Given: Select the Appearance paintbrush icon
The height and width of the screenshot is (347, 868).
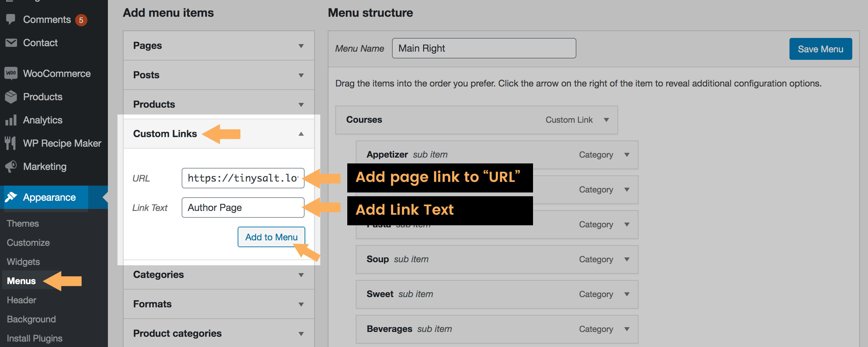Looking at the screenshot, I should coord(11,197).
